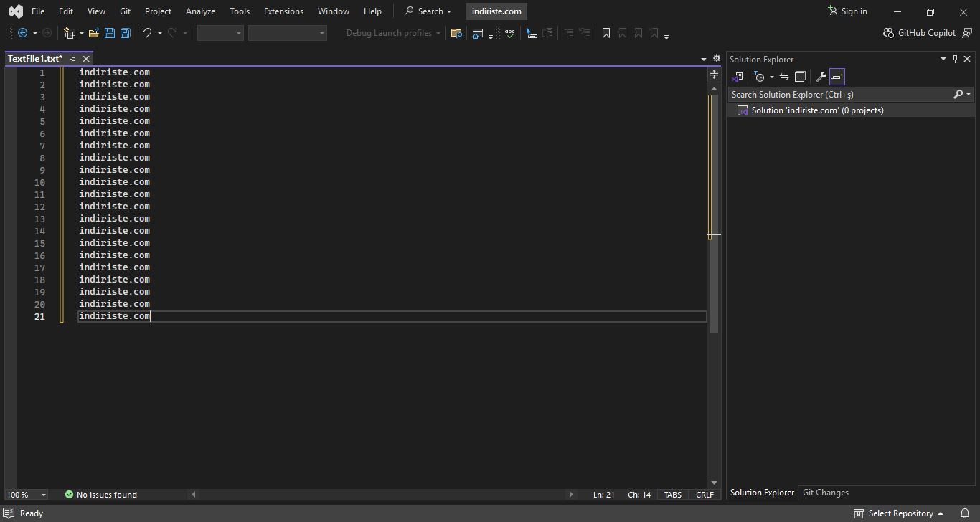The height and width of the screenshot is (522, 980).
Task: Click the pending changes filter clock icon
Action: tap(759, 77)
